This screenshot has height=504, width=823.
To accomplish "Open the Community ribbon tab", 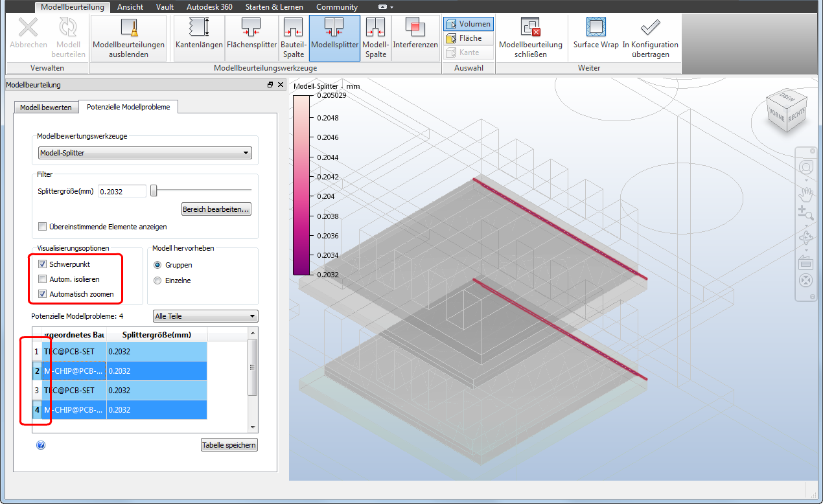I will click(x=337, y=7).
